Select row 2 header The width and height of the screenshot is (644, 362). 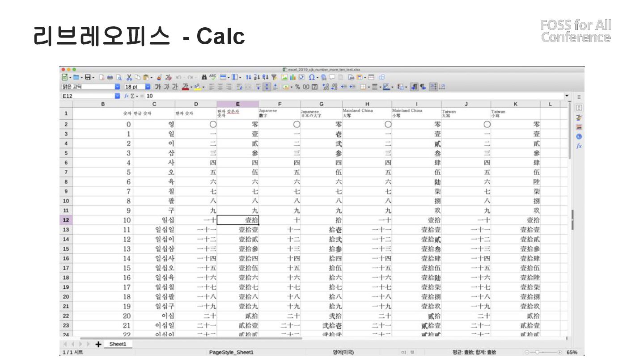[x=66, y=124]
